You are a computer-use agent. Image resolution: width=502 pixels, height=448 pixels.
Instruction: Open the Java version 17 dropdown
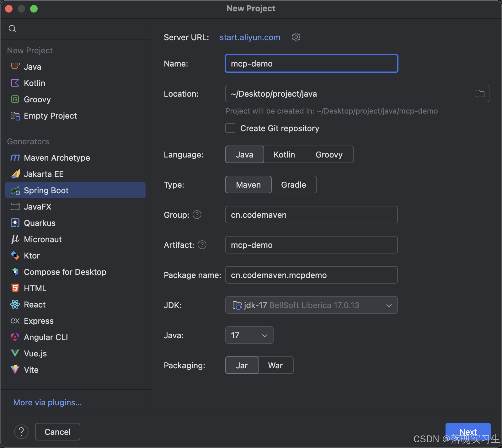point(249,335)
